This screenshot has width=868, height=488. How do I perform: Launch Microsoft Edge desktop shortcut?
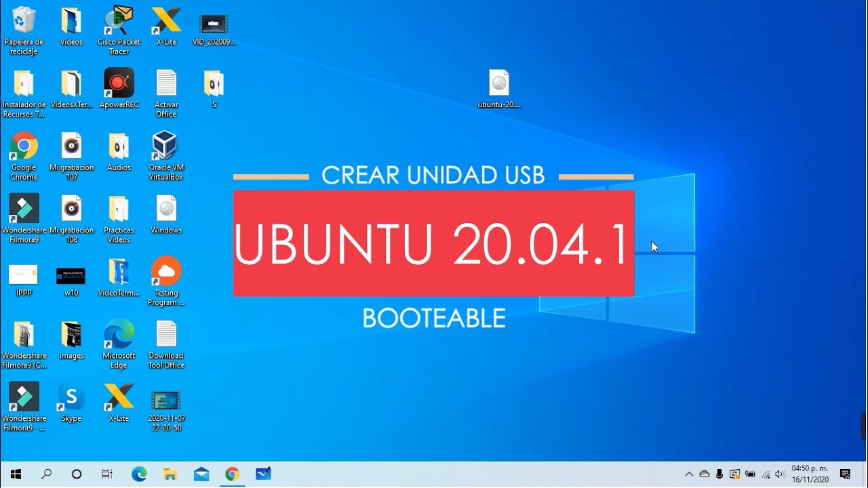tap(119, 345)
